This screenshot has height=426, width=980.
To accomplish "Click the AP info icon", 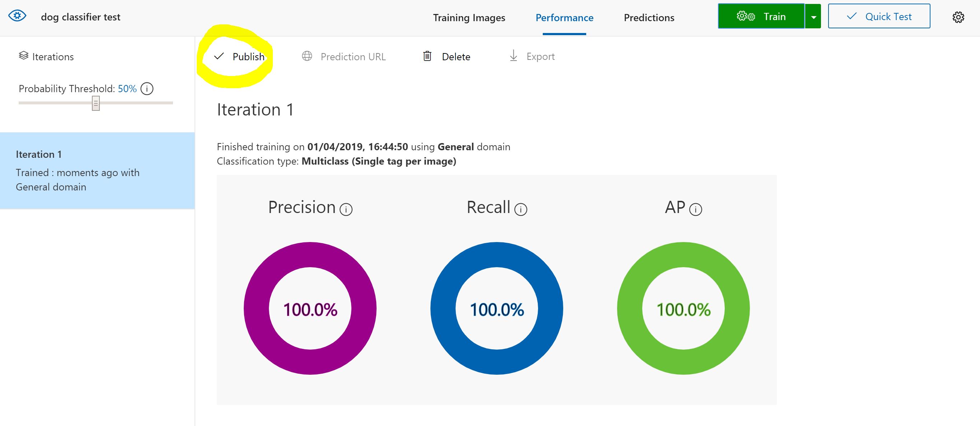I will coord(695,209).
